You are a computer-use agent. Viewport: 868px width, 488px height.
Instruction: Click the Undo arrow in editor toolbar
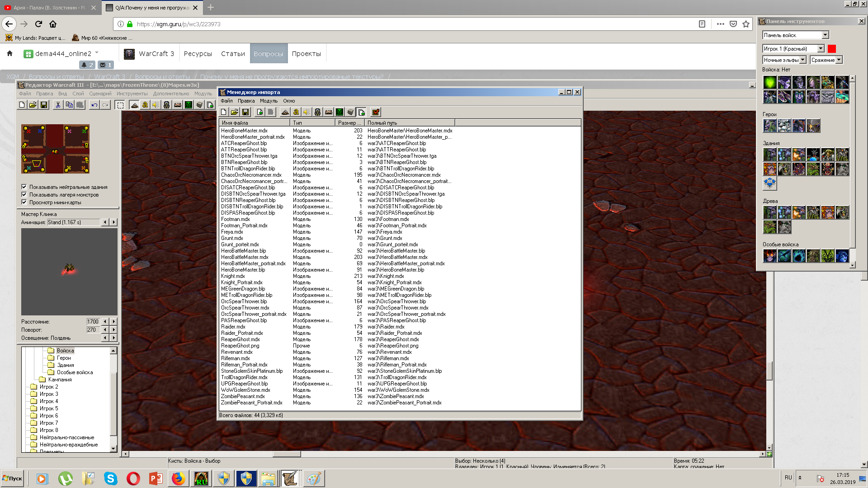click(x=94, y=105)
